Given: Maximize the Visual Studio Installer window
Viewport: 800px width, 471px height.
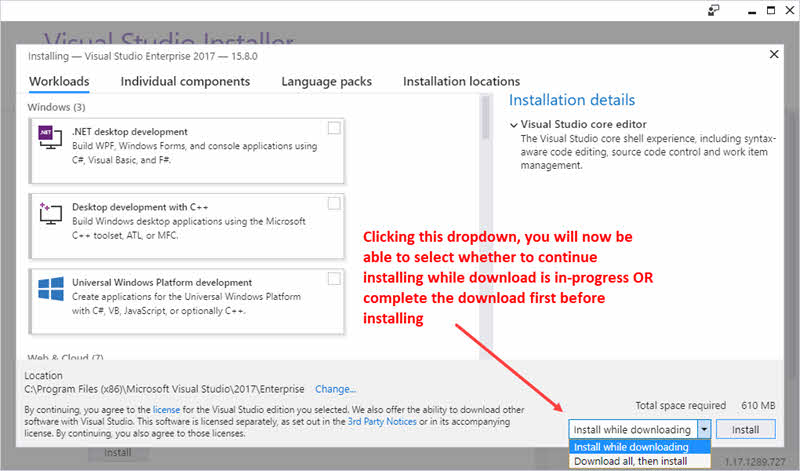Looking at the screenshot, I should click(771, 10).
